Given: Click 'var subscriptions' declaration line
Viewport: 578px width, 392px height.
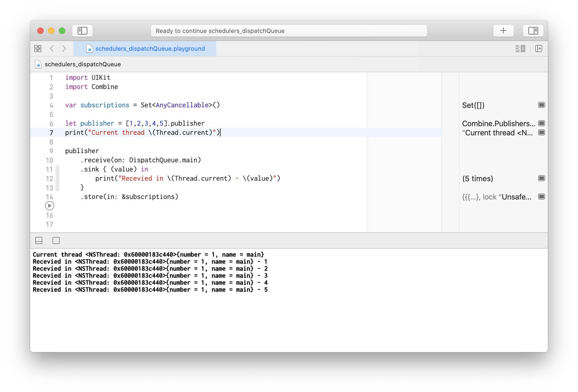Looking at the screenshot, I should (x=143, y=105).
